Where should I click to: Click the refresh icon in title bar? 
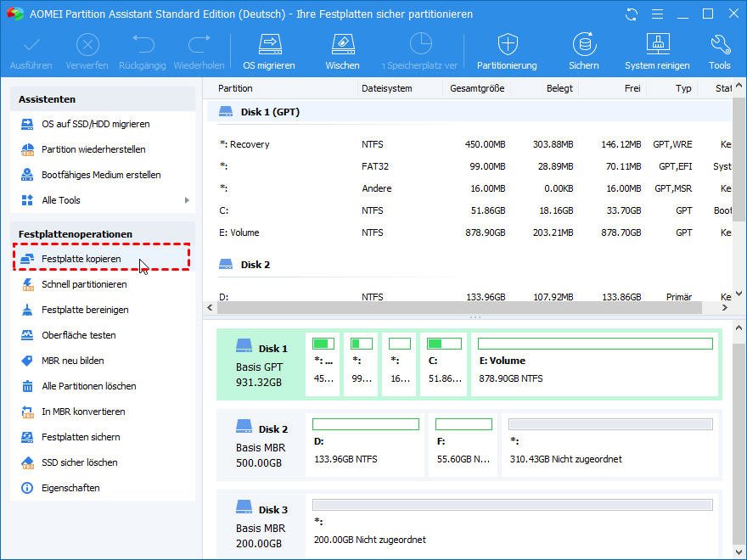click(631, 14)
